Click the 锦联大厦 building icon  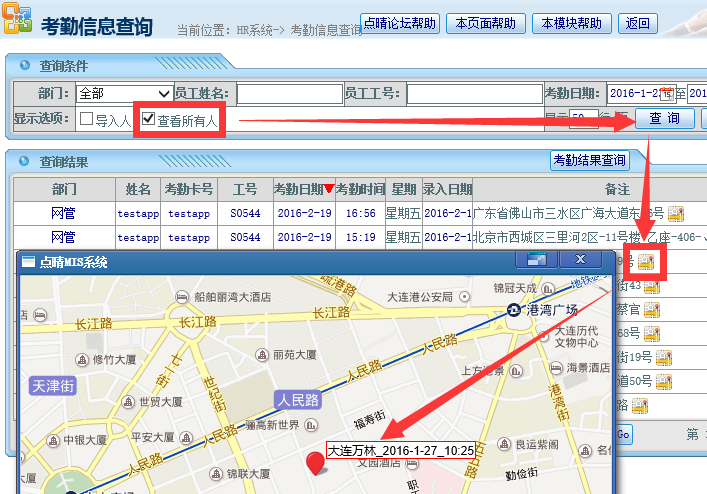pyautogui.click(x=216, y=474)
